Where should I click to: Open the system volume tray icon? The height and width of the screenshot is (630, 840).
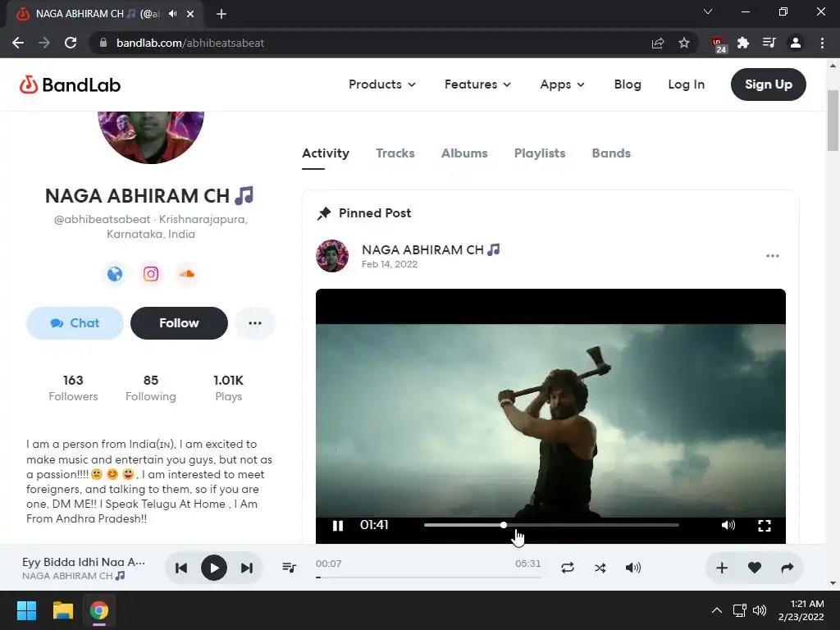tap(760, 610)
